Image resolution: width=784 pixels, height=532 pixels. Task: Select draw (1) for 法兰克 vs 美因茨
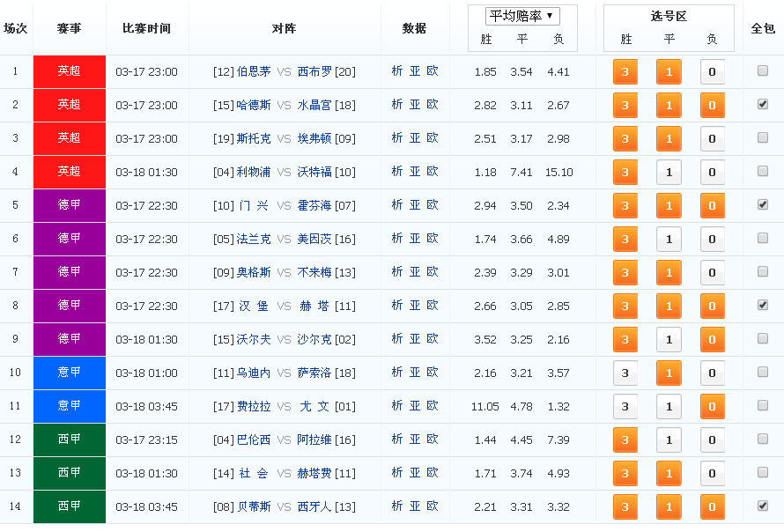pyautogui.click(x=669, y=240)
